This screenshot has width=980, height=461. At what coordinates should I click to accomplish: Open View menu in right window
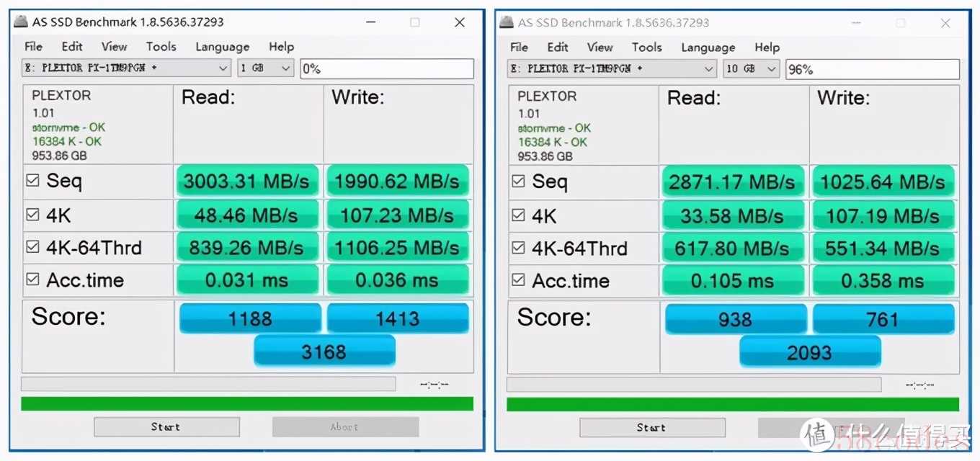[600, 48]
